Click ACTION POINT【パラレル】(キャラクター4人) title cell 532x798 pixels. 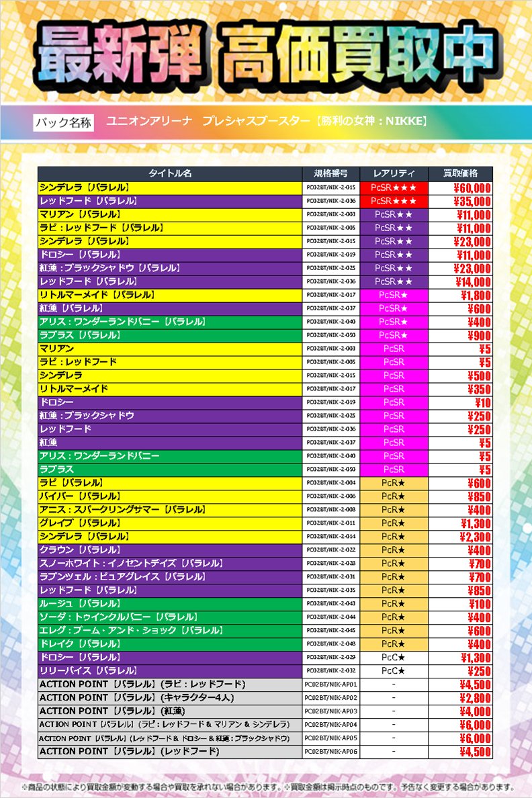tap(170, 698)
